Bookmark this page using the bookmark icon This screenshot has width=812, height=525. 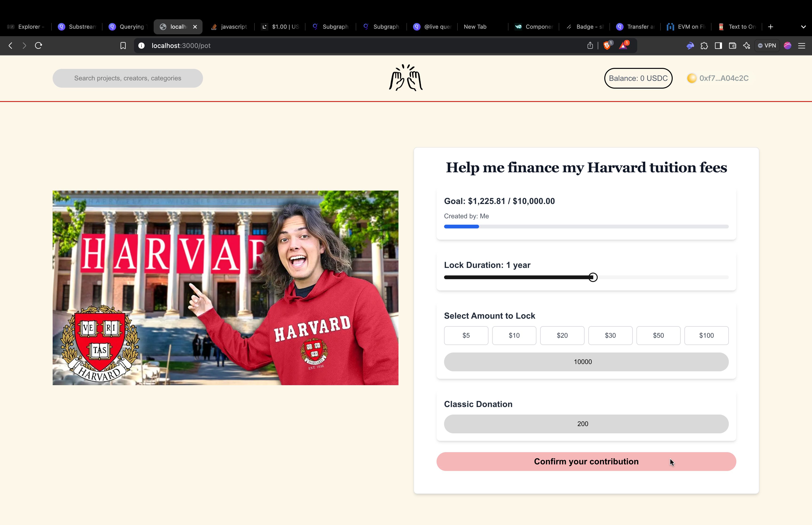point(123,46)
